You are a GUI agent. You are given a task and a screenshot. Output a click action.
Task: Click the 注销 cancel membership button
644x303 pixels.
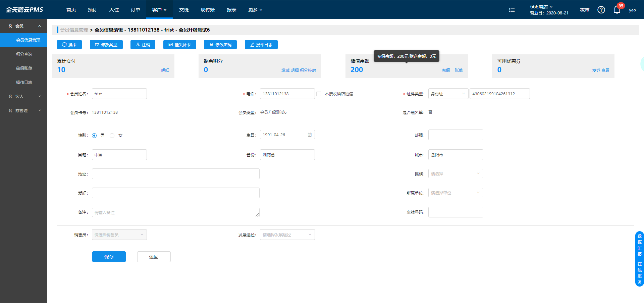pyautogui.click(x=143, y=45)
